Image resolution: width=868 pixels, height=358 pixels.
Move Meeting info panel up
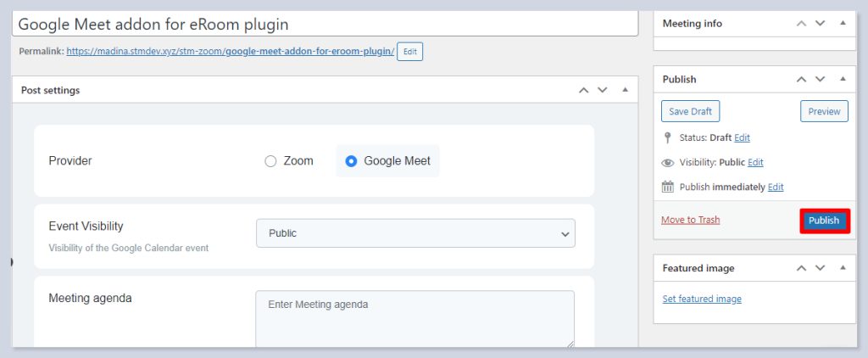[x=801, y=24]
